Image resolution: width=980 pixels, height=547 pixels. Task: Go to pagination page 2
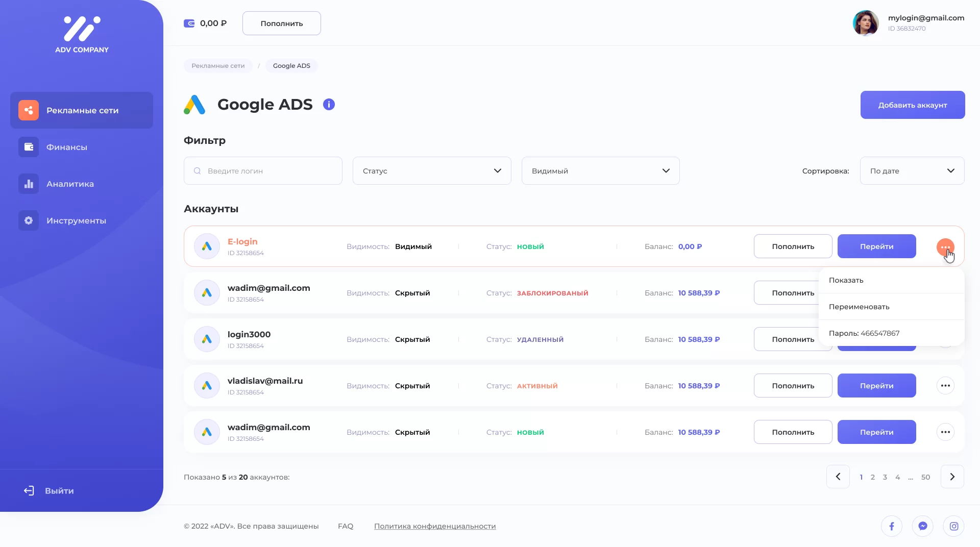873,477
